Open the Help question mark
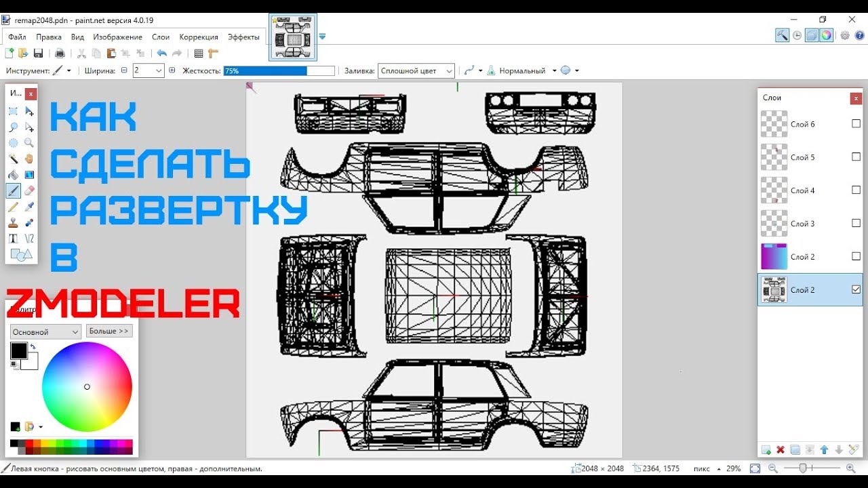Image resolution: width=868 pixels, height=488 pixels. click(x=859, y=36)
